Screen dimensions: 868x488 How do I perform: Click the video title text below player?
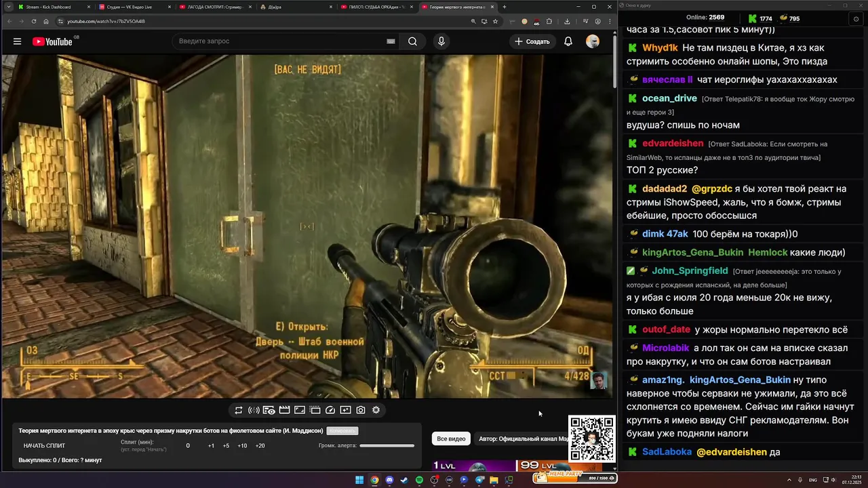pos(171,431)
